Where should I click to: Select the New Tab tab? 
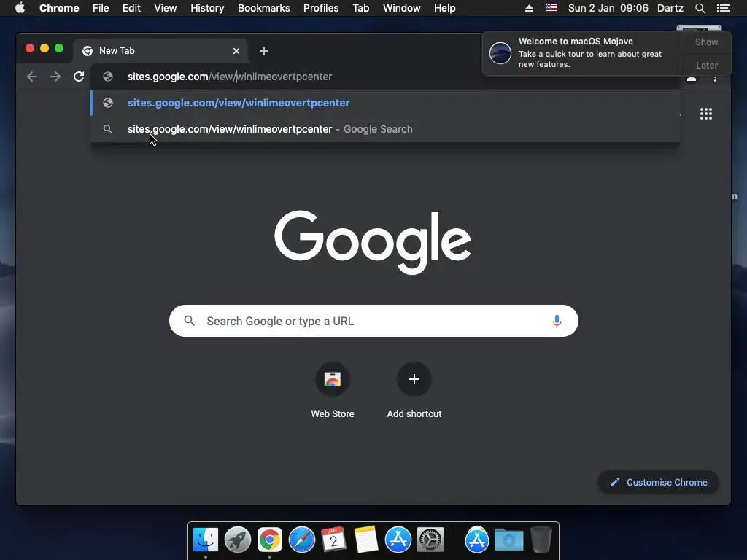[x=160, y=51]
